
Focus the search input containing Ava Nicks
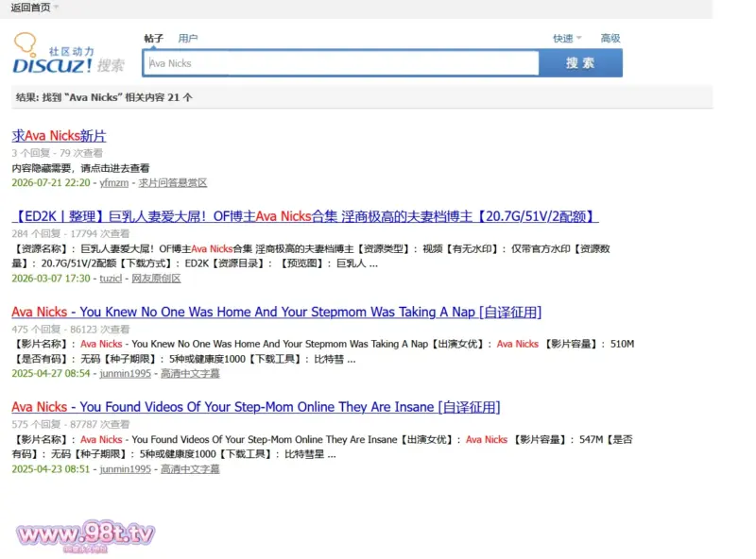coord(341,63)
